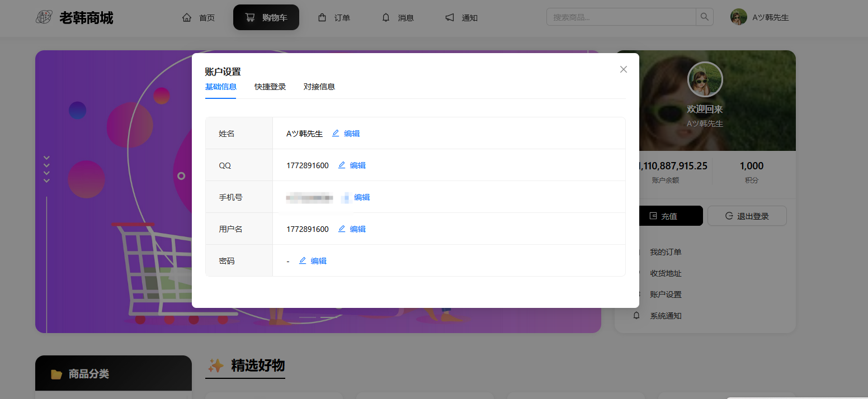Go to 消息 in the top navigation
Viewport: 868px width, 399px height.
(398, 18)
